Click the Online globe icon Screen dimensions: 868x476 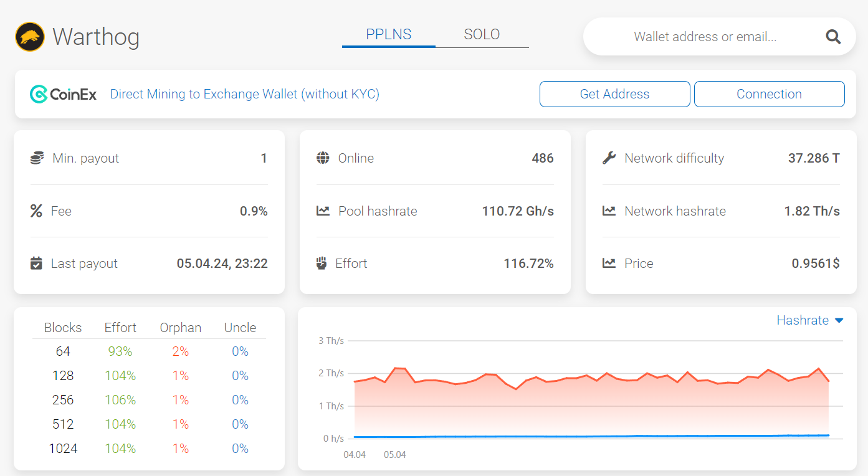tap(322, 158)
